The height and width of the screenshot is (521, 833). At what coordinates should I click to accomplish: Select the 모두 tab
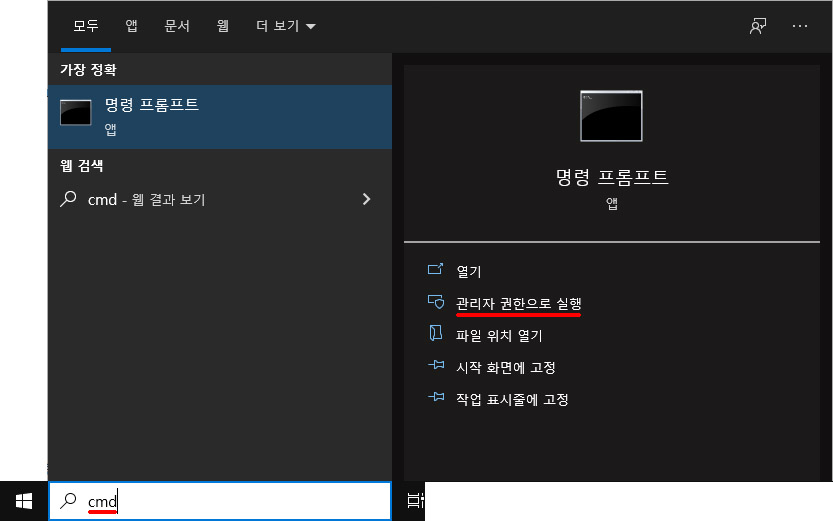(86, 25)
